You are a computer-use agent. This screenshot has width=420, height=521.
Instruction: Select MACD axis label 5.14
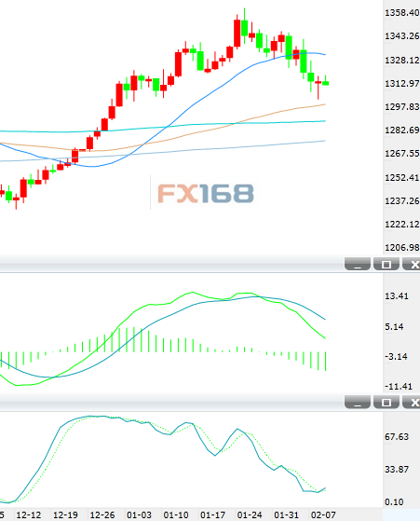394,326
